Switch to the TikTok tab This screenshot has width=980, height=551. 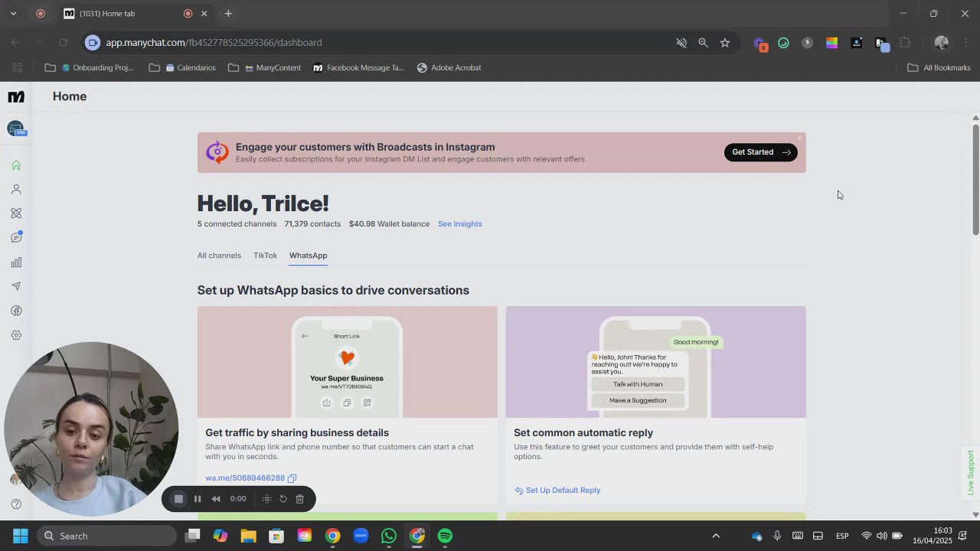265,256
